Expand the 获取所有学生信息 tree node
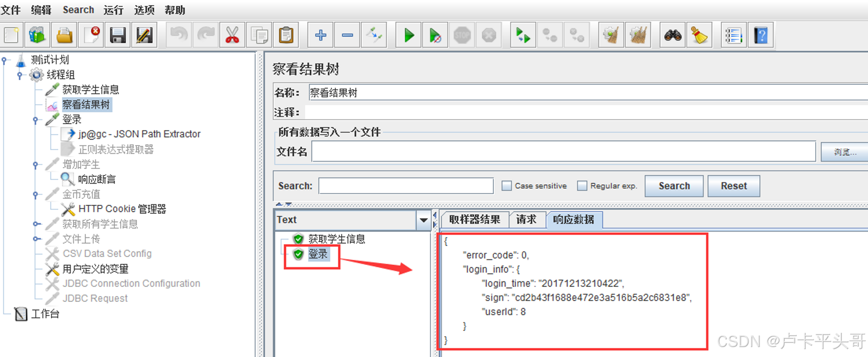The height and width of the screenshot is (357, 868). point(36,224)
